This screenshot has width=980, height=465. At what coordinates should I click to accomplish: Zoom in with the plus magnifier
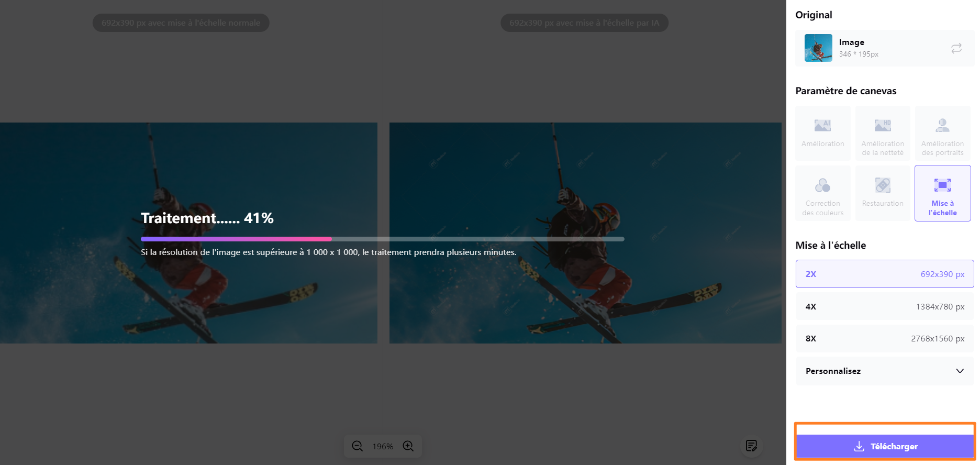pos(408,446)
